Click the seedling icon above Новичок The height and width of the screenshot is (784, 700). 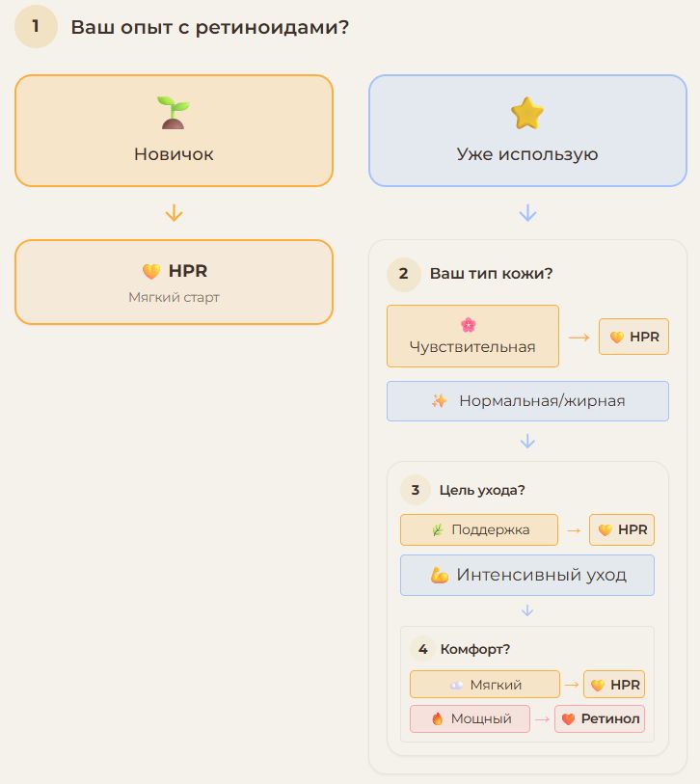click(173, 113)
